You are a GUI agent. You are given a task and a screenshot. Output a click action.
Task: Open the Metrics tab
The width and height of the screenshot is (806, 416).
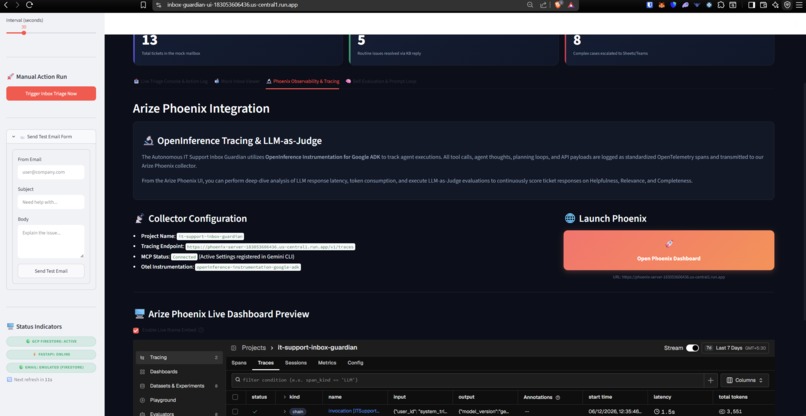[327, 363]
